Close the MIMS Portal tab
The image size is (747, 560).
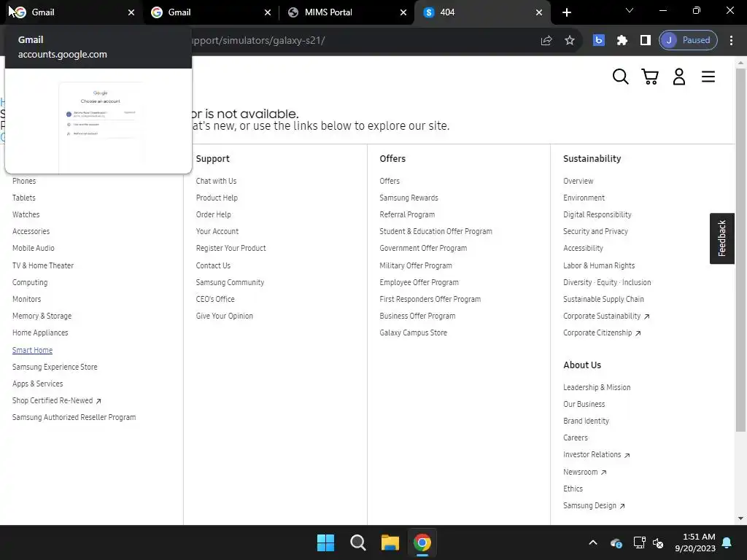(x=403, y=12)
